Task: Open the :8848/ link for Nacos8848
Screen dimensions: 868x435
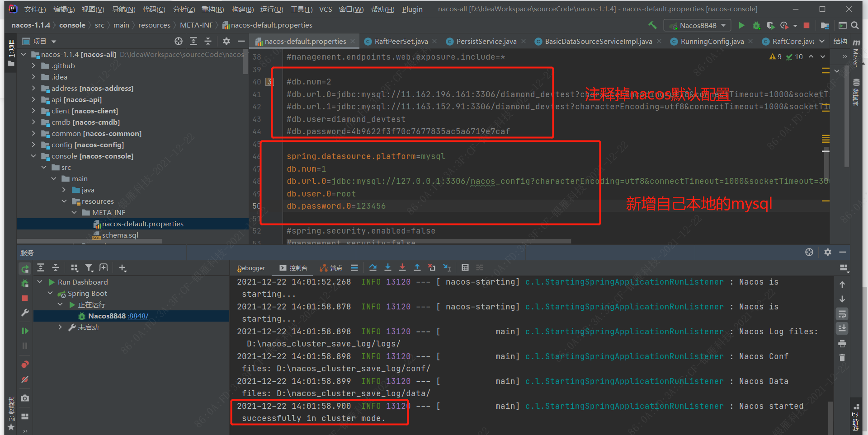Action: (138, 316)
